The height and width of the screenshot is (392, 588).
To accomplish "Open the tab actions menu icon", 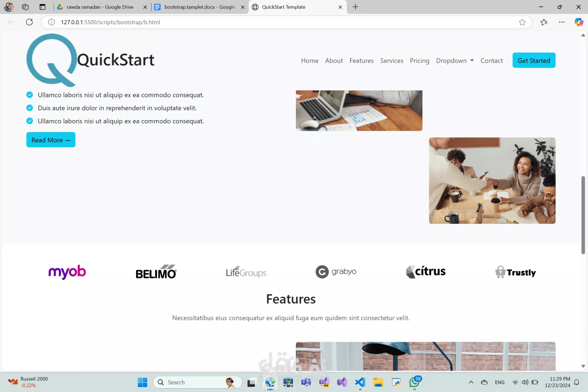I will coord(42,7).
